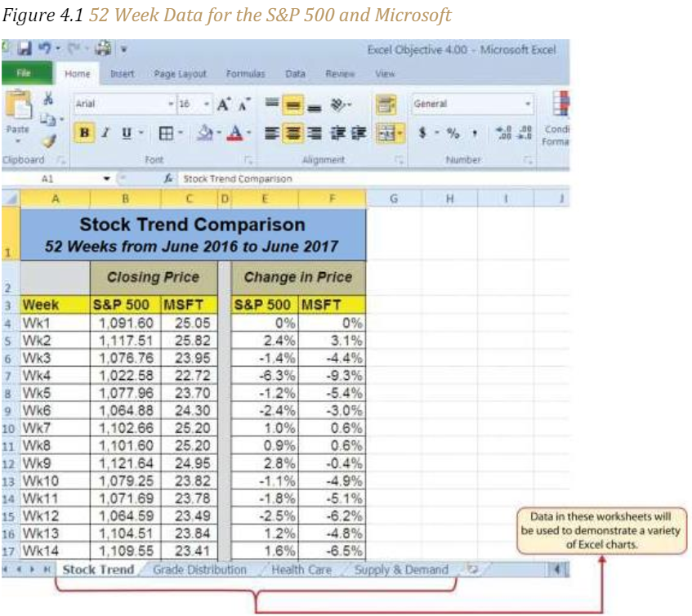Click Increase Indent icon
Image resolution: width=692 pixels, height=616 pixels.
359,133
